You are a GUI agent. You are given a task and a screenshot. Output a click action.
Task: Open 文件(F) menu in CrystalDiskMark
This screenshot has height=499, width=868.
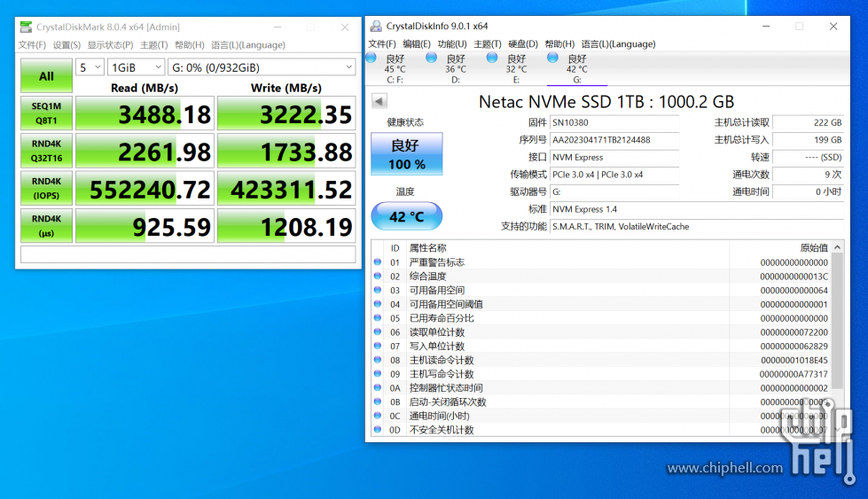pos(32,45)
